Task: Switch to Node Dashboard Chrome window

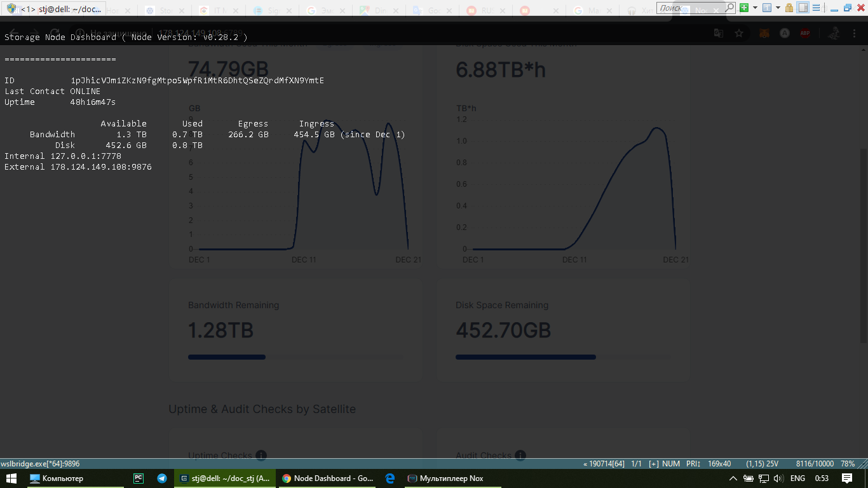Action: [x=327, y=478]
